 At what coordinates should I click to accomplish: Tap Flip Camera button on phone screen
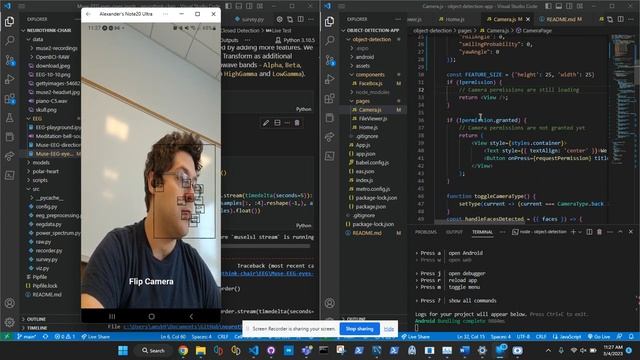pos(151,282)
